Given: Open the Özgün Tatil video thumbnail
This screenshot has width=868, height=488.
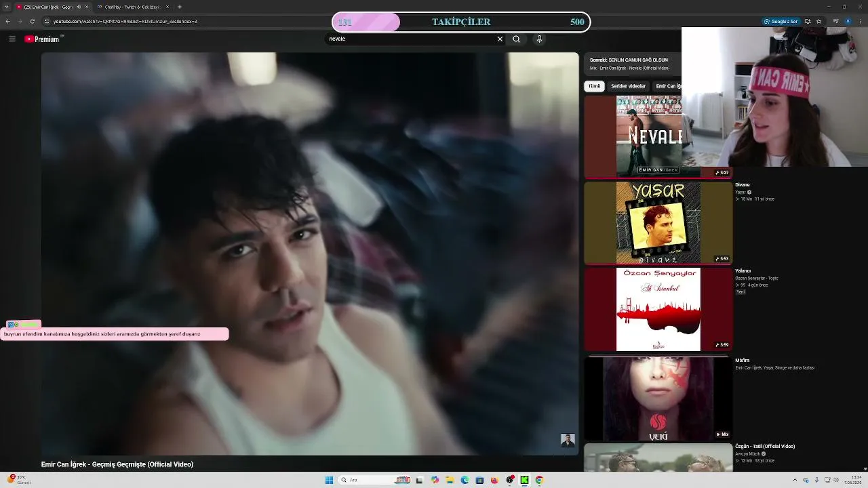Looking at the screenshot, I should click(658, 457).
